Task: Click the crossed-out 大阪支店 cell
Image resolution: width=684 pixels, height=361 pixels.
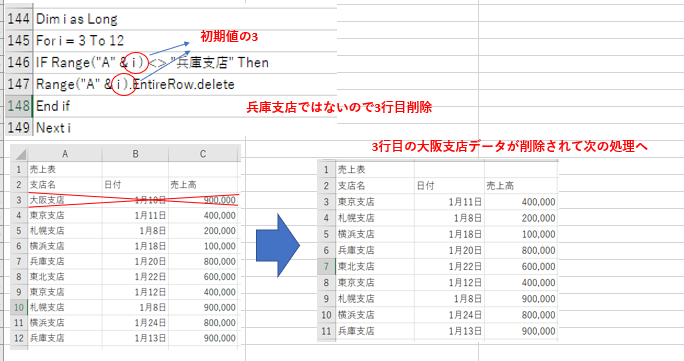Action: [x=65, y=200]
